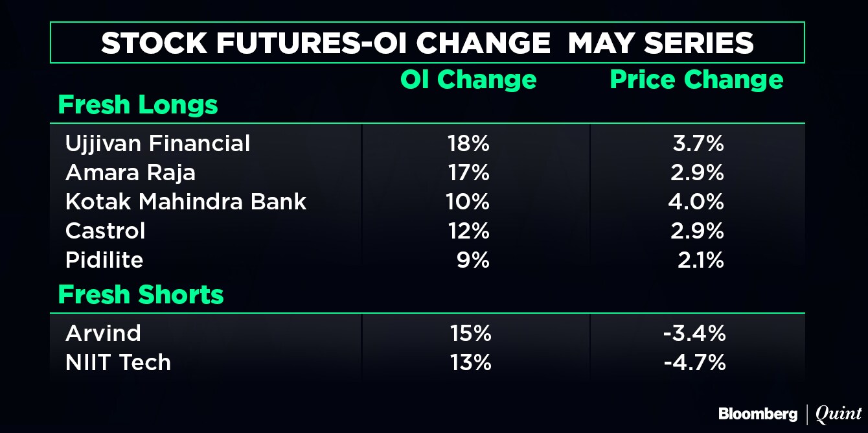Click Kotak Mahindra Bank stock name

point(186,202)
